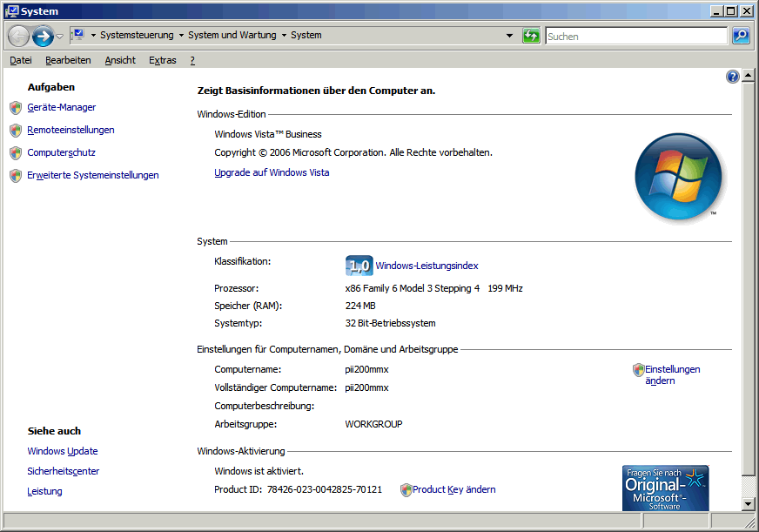Open Remoteeinstellungen link
This screenshot has width=759, height=532.
(71, 130)
